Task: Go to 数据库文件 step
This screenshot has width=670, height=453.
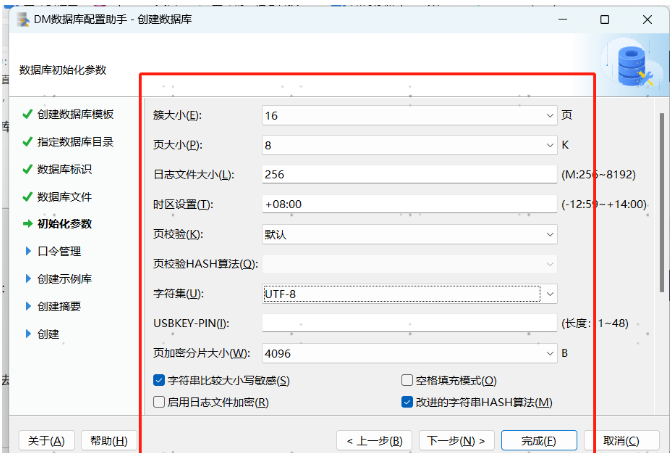Action: 65,197
